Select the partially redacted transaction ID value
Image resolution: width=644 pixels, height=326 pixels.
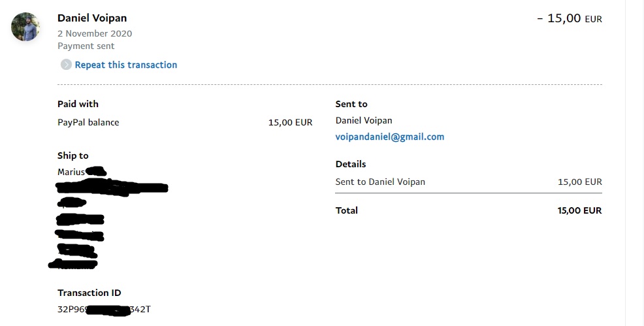click(104, 309)
